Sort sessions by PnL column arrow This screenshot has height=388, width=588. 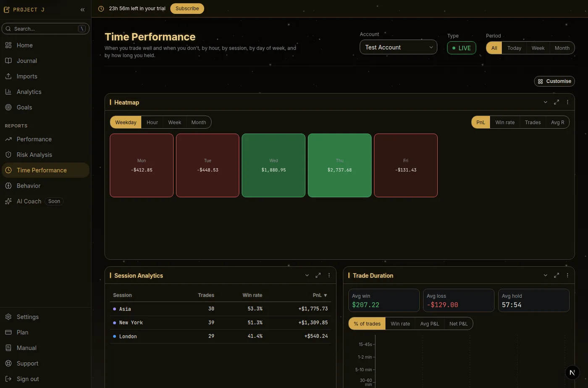click(x=325, y=295)
